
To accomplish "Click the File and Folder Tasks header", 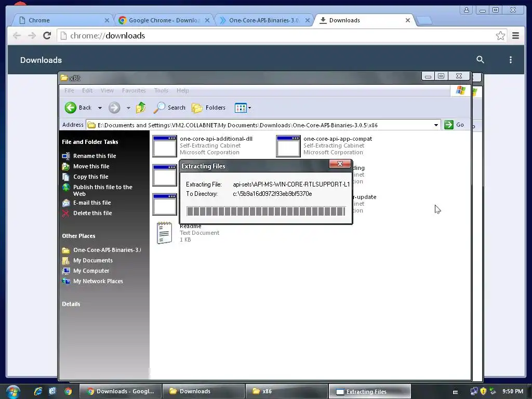I will point(90,142).
